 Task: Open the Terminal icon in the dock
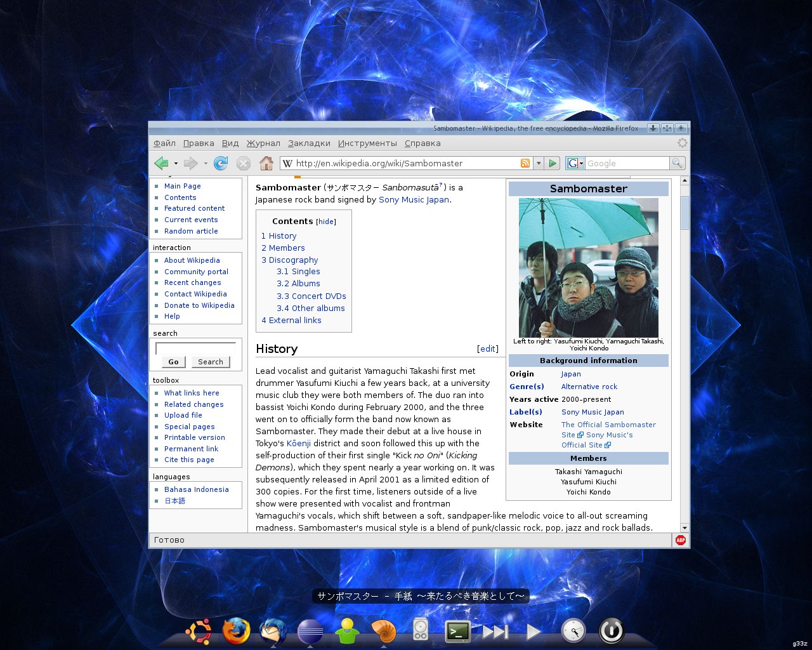point(458,631)
